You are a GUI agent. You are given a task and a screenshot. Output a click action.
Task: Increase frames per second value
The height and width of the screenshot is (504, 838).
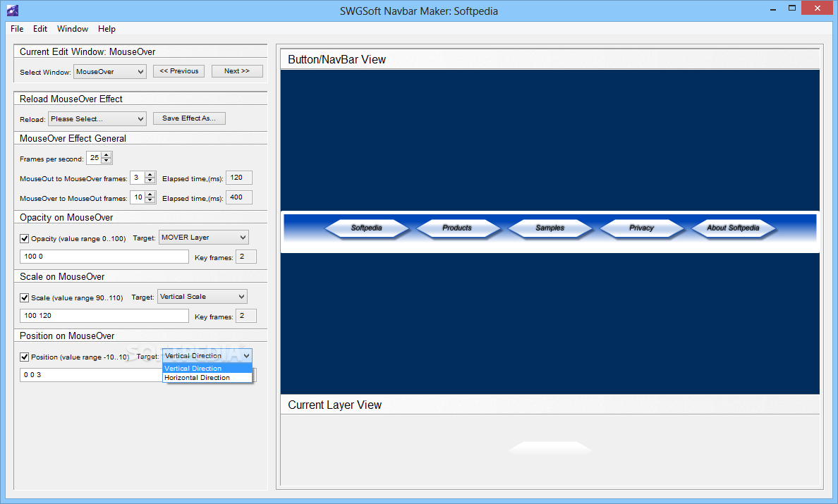click(x=107, y=155)
